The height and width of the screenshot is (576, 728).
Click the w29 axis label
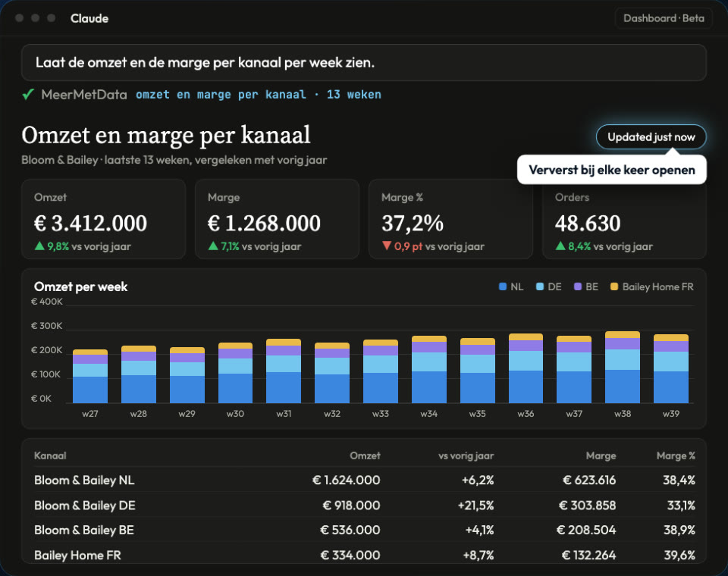pyautogui.click(x=187, y=414)
